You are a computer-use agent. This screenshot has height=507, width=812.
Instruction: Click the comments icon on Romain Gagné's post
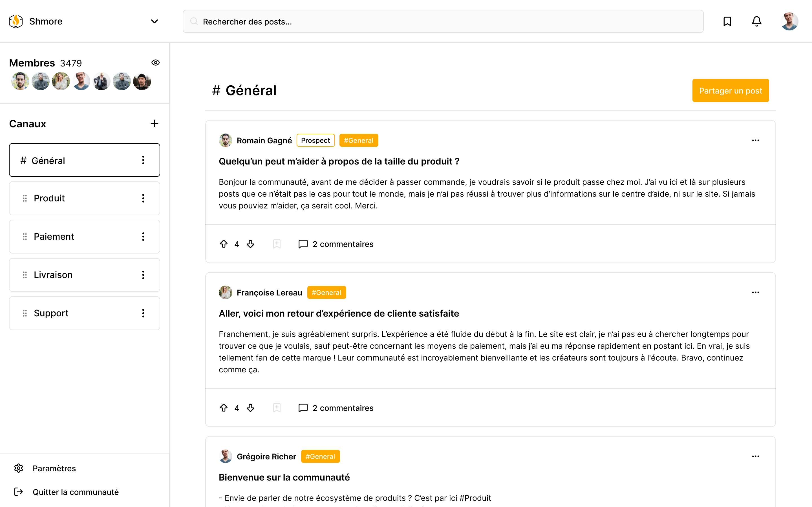(303, 244)
